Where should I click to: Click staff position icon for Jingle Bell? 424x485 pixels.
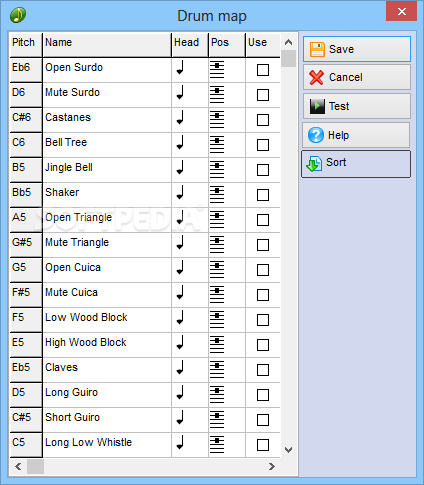click(x=217, y=170)
